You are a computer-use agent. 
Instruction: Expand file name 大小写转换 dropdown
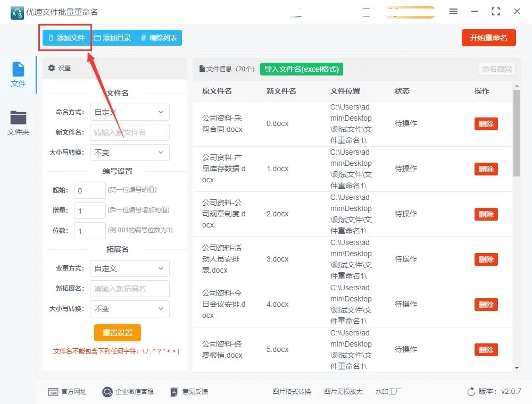point(130,153)
